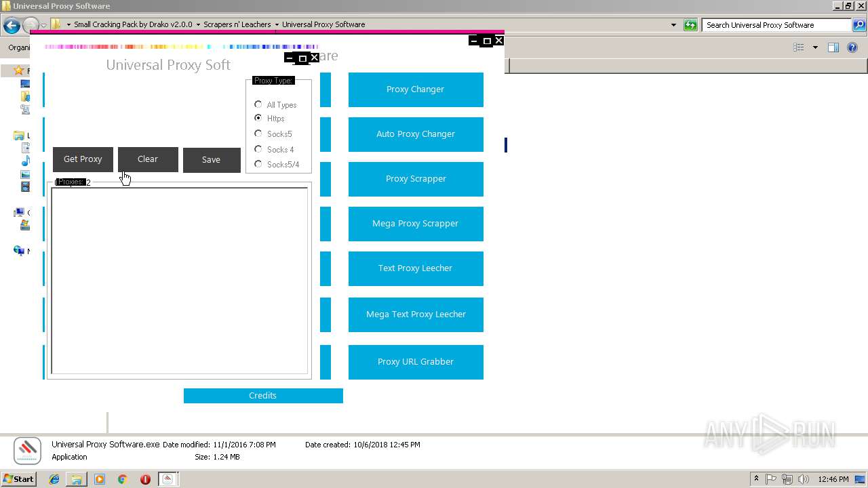This screenshot has height=488, width=868.
Task: Launch Internet Explorer from the taskbar
Action: (x=54, y=479)
